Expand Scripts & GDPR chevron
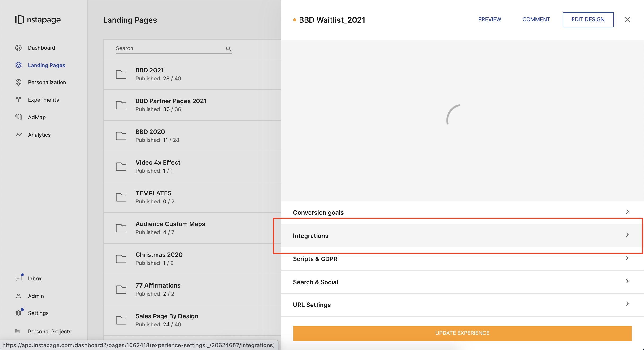 627,258
